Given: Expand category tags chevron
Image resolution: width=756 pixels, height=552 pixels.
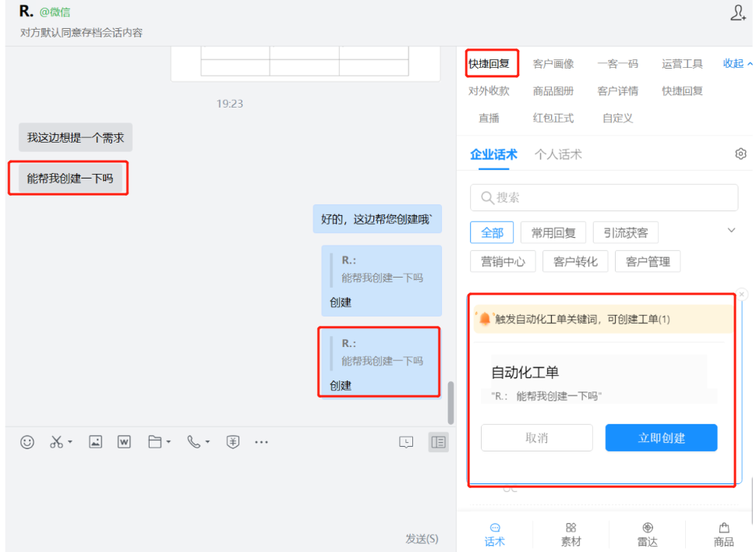Looking at the screenshot, I should (x=731, y=231).
